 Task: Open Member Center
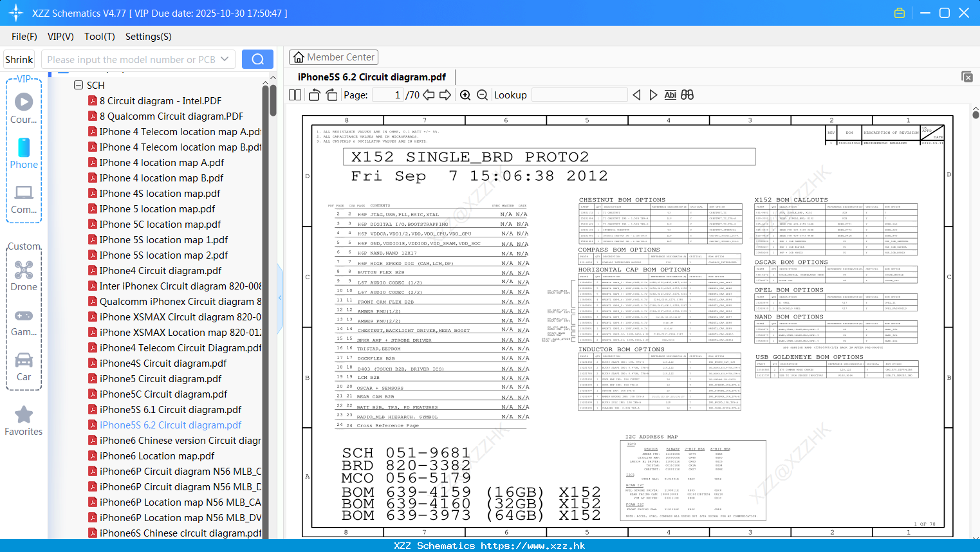[333, 57]
